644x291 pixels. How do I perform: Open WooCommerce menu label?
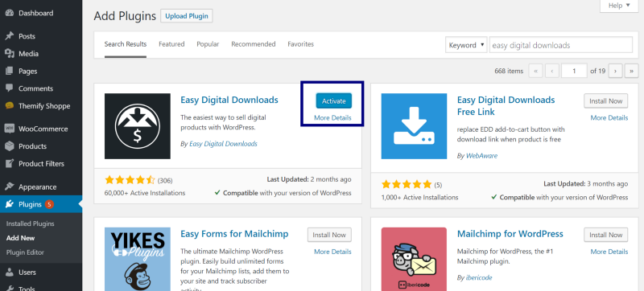click(x=43, y=129)
